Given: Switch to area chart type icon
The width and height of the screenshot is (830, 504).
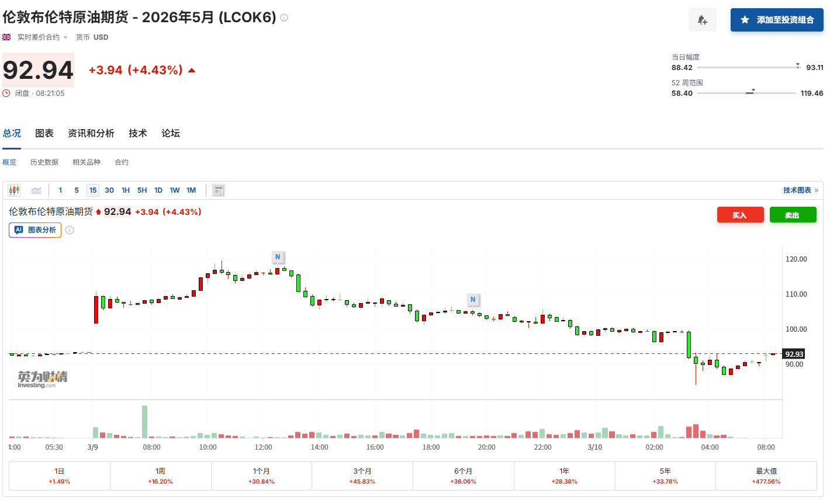Looking at the screenshot, I should click(x=36, y=190).
